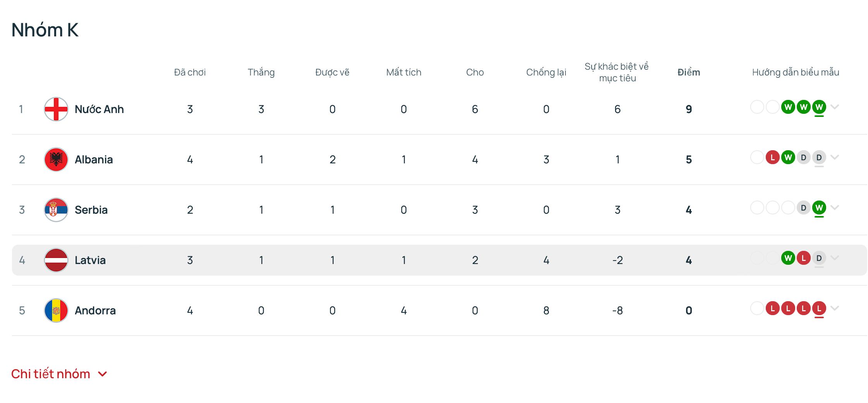Expand the Chi tiết nhóm section
The image size is (868, 403).
(59, 374)
